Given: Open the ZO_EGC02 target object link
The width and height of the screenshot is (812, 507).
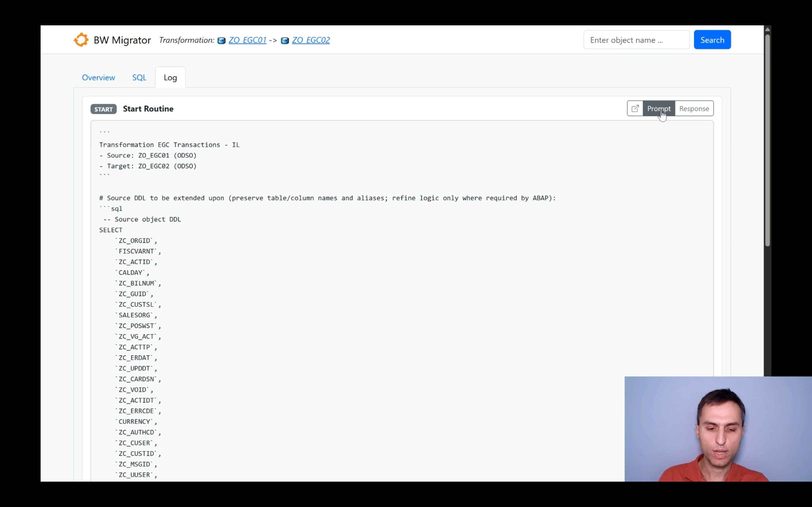Looking at the screenshot, I should [311, 40].
